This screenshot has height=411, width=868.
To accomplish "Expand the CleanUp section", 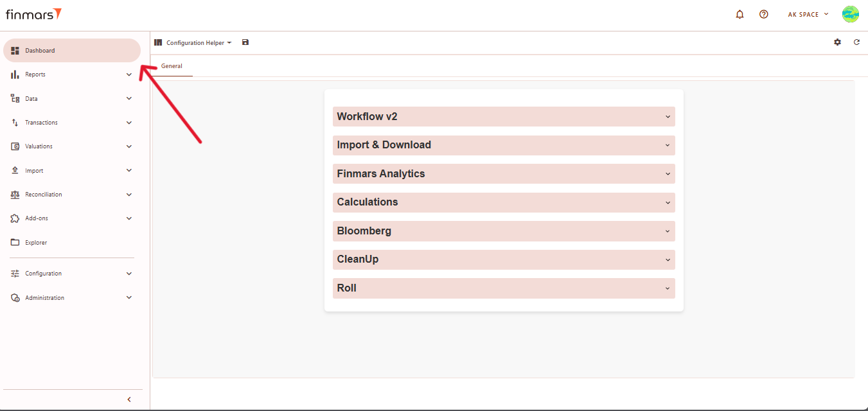I will pyautogui.click(x=504, y=259).
